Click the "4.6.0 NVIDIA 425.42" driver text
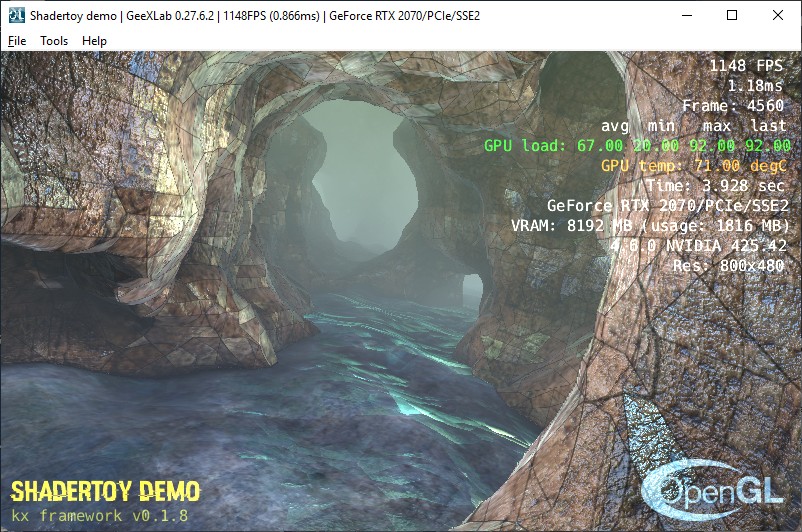 698,246
